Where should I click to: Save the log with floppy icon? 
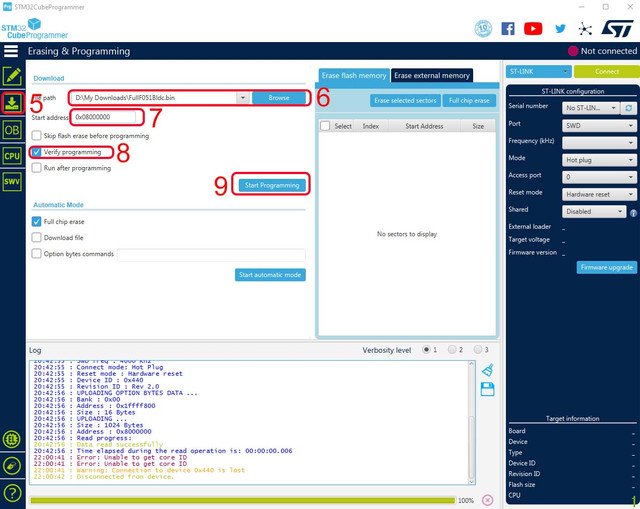(488, 389)
